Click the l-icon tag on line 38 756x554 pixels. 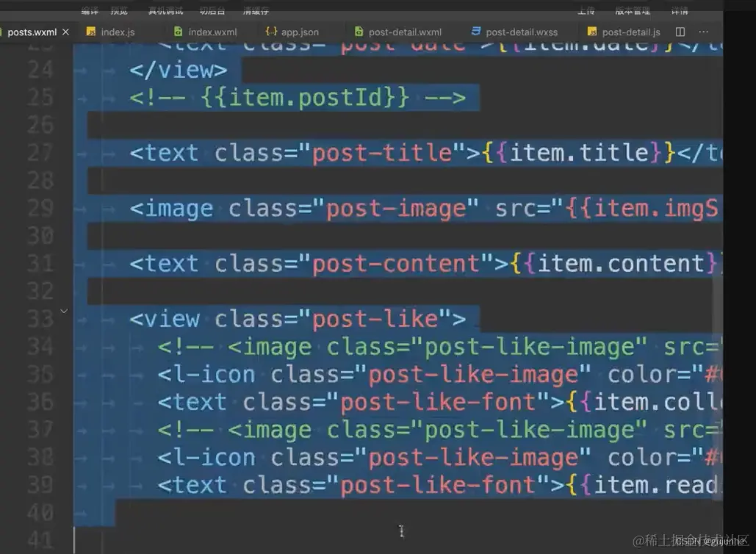click(206, 458)
